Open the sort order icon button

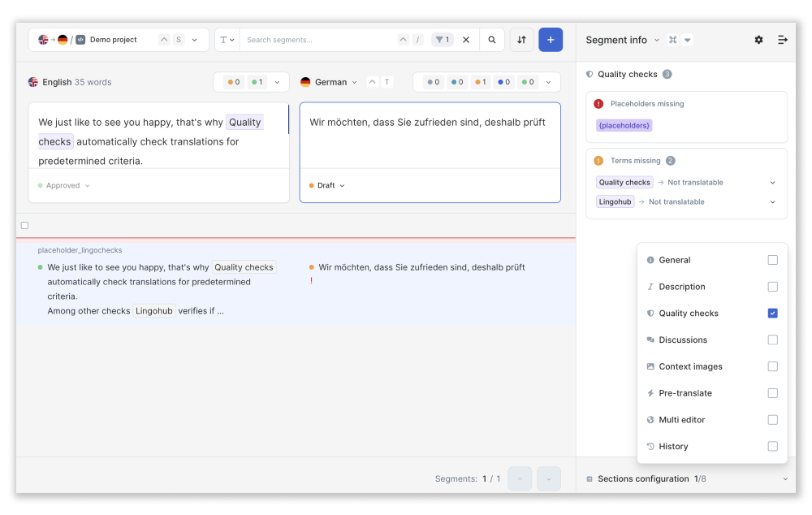coord(521,40)
